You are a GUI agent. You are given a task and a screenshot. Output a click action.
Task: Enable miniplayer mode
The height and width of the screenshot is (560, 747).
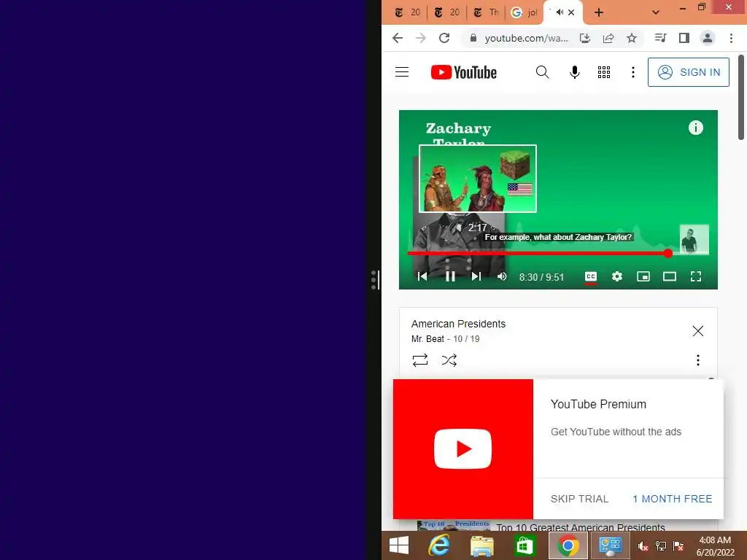pos(643,276)
